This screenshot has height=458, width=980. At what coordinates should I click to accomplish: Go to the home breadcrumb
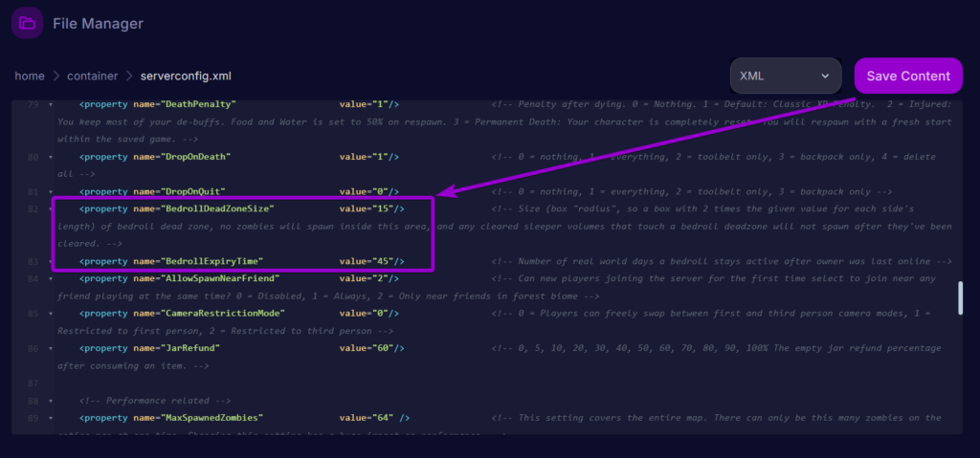point(30,76)
